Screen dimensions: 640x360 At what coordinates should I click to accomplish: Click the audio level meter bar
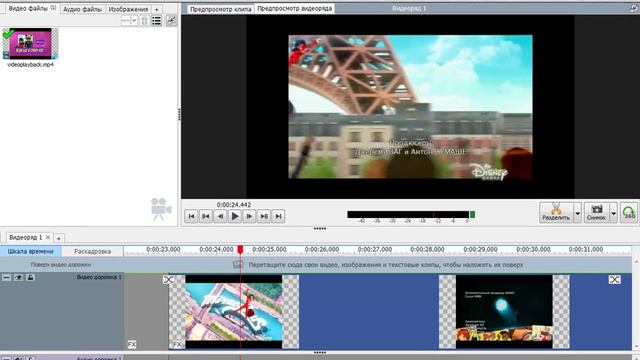click(411, 215)
